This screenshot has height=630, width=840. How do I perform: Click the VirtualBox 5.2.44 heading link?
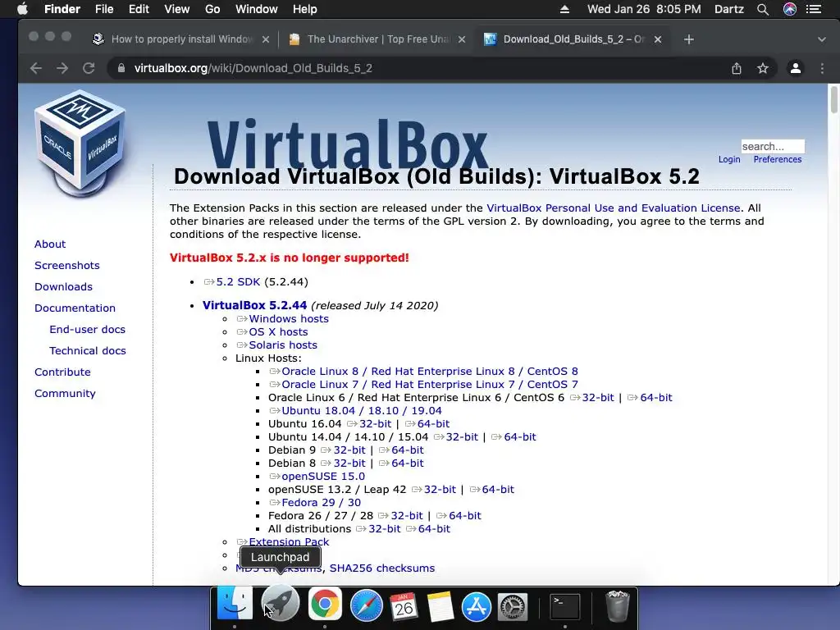coord(254,305)
